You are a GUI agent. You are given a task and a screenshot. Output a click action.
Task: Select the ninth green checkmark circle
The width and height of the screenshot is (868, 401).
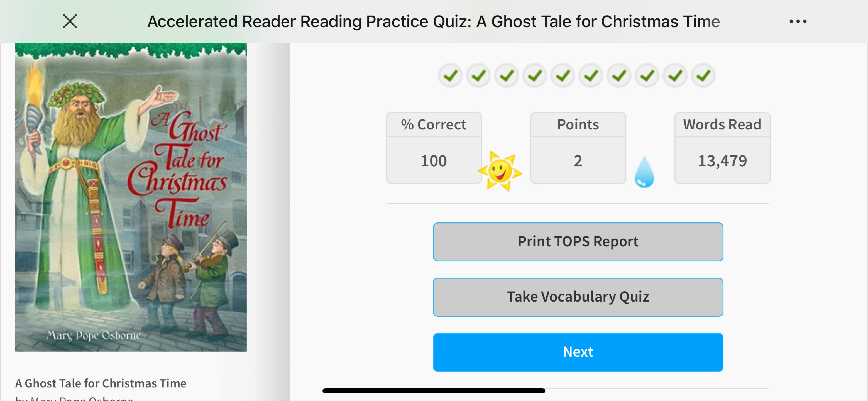pos(675,75)
